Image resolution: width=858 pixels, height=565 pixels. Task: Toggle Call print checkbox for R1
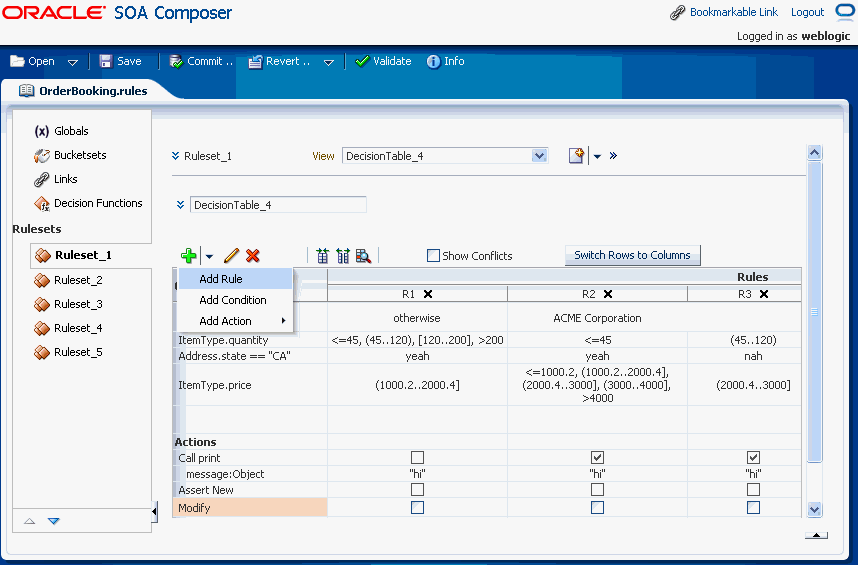pos(418,457)
